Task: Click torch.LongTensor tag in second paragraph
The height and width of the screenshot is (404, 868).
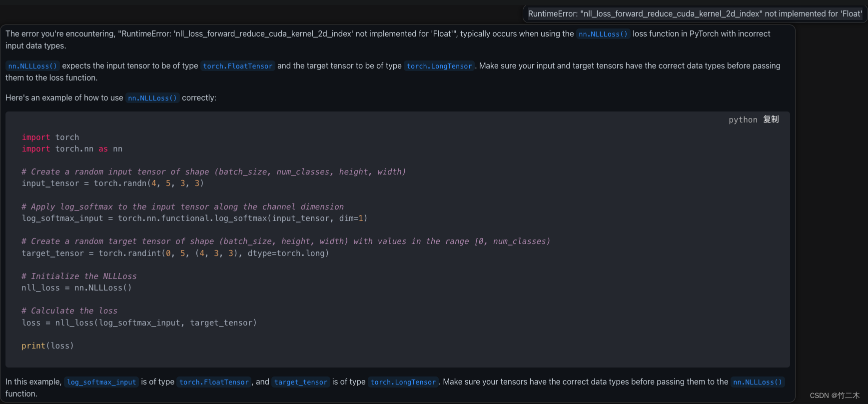Action: [x=439, y=66]
